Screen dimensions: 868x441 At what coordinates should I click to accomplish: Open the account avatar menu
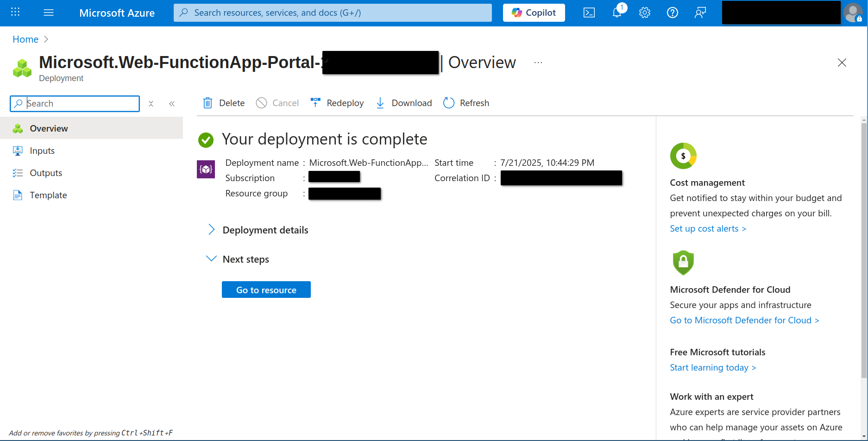point(853,13)
